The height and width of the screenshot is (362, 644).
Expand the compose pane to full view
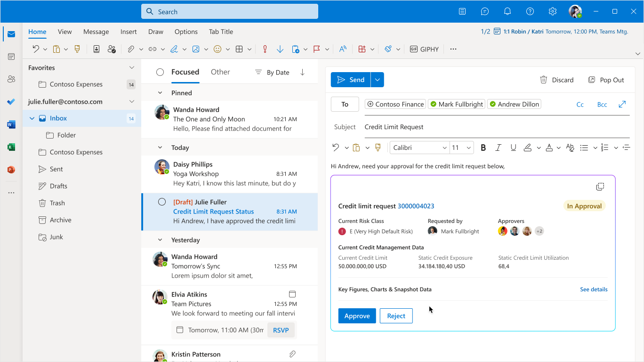click(x=622, y=104)
